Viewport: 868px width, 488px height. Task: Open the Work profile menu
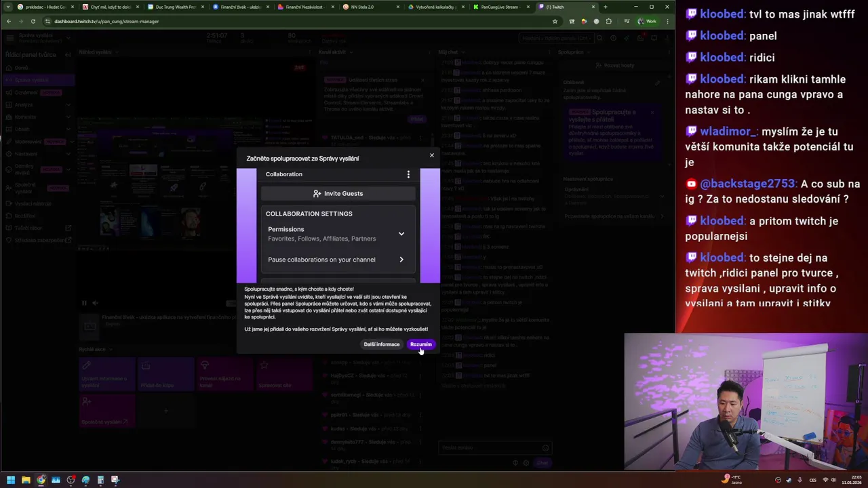(648, 21)
